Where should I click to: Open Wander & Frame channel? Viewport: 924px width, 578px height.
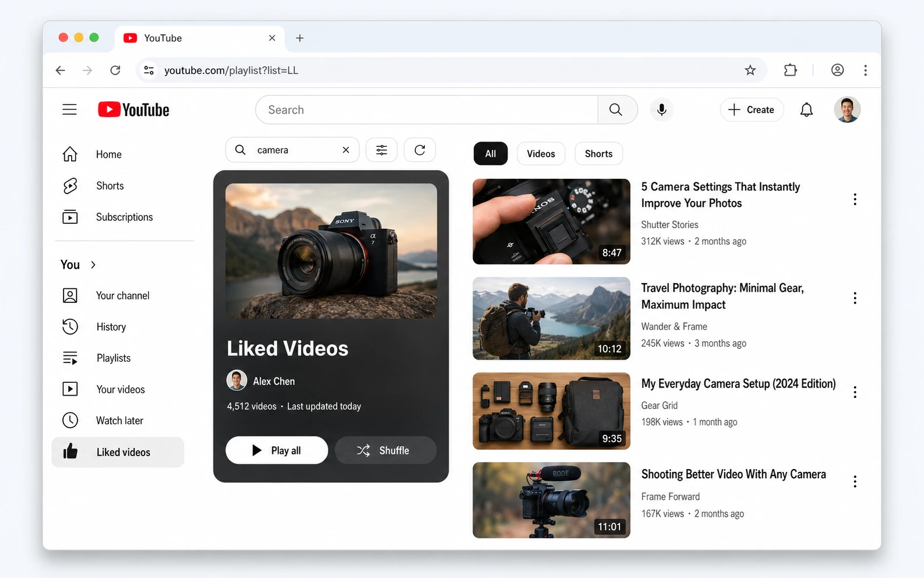pos(674,327)
